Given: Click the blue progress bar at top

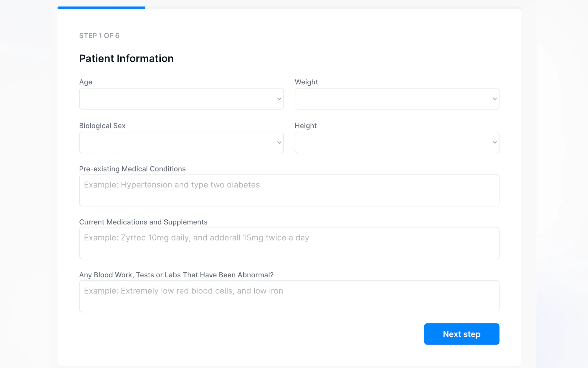Looking at the screenshot, I should click(x=101, y=8).
